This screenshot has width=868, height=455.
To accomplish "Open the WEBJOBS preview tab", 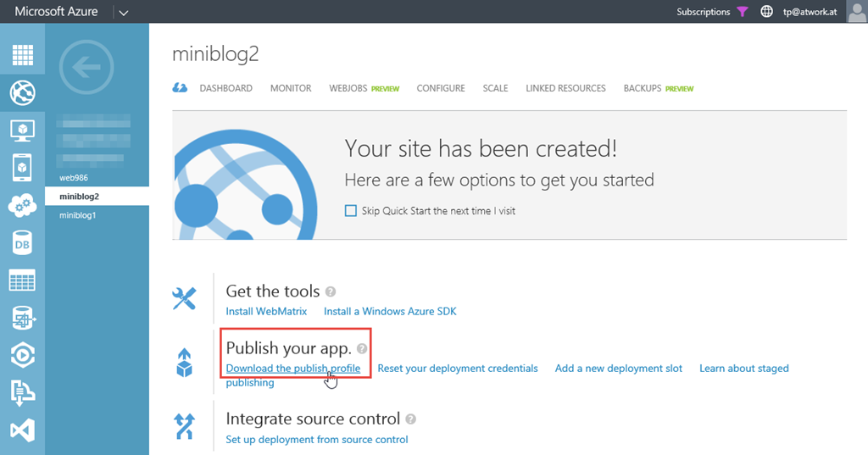I will pos(364,89).
